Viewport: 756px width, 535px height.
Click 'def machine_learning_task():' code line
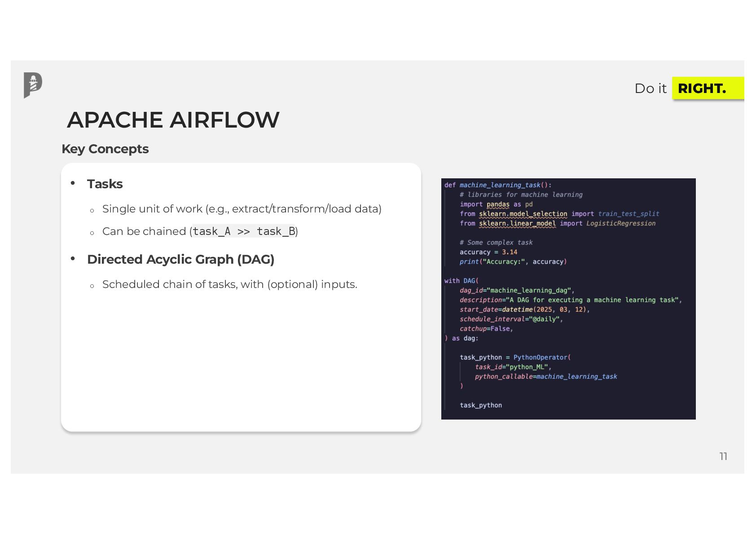pyautogui.click(x=498, y=185)
